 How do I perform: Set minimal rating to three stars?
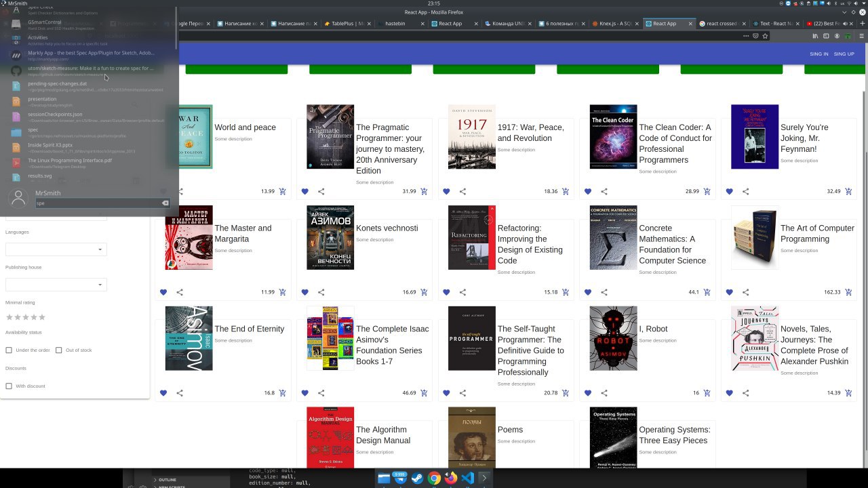coord(26,317)
